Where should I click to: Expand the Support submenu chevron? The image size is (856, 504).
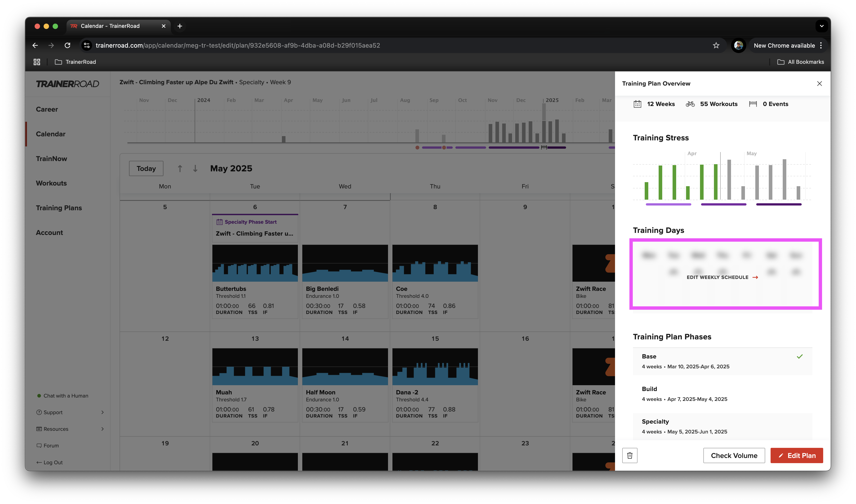tap(102, 412)
